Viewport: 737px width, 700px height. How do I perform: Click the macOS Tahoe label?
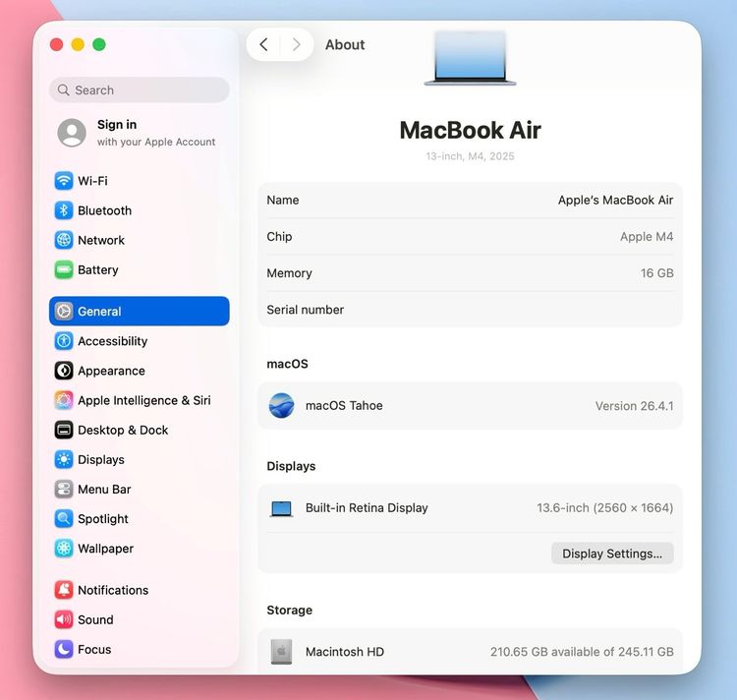pyautogui.click(x=344, y=405)
